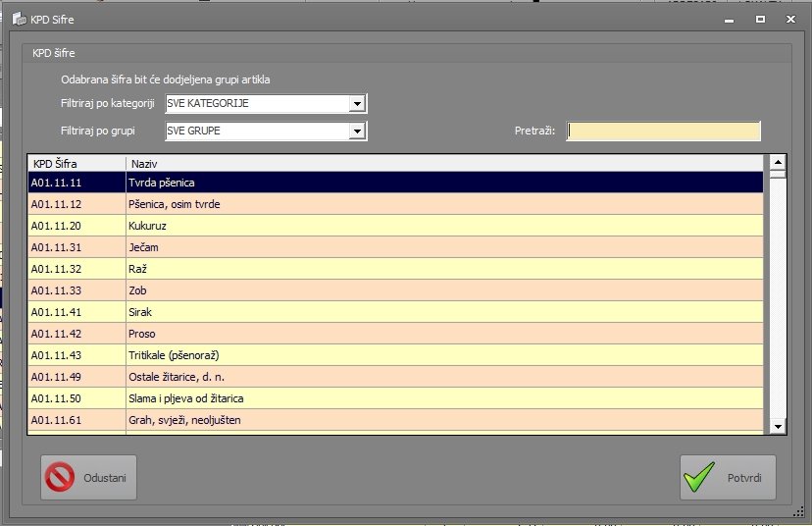Click the red Odustani cancel icon
Image resolution: width=812 pixels, height=526 pixels.
61,478
